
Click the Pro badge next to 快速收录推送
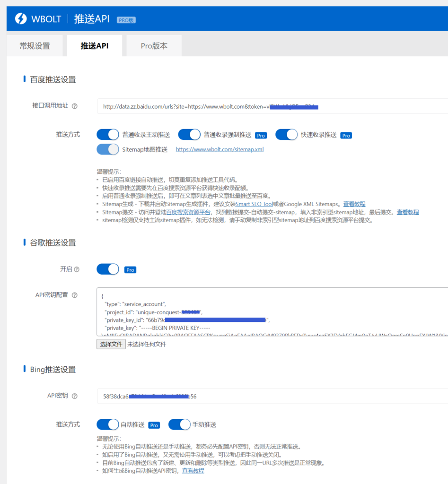346,135
